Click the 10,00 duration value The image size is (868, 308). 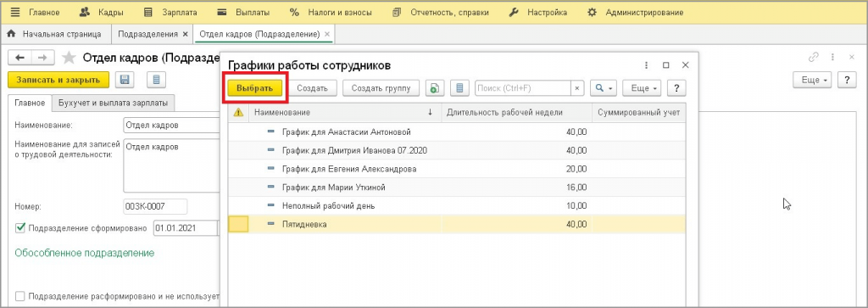pyautogui.click(x=576, y=206)
